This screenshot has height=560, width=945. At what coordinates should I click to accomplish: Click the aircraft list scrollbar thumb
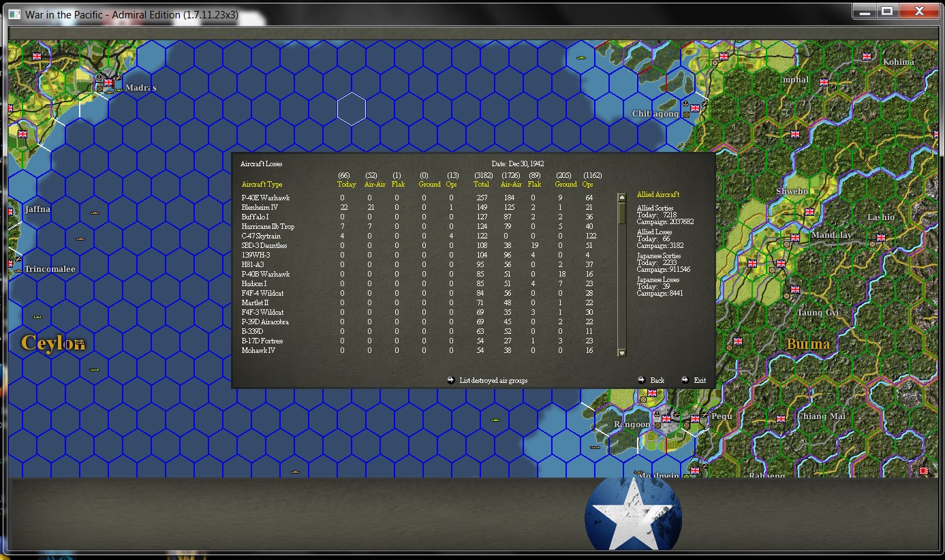click(x=621, y=213)
